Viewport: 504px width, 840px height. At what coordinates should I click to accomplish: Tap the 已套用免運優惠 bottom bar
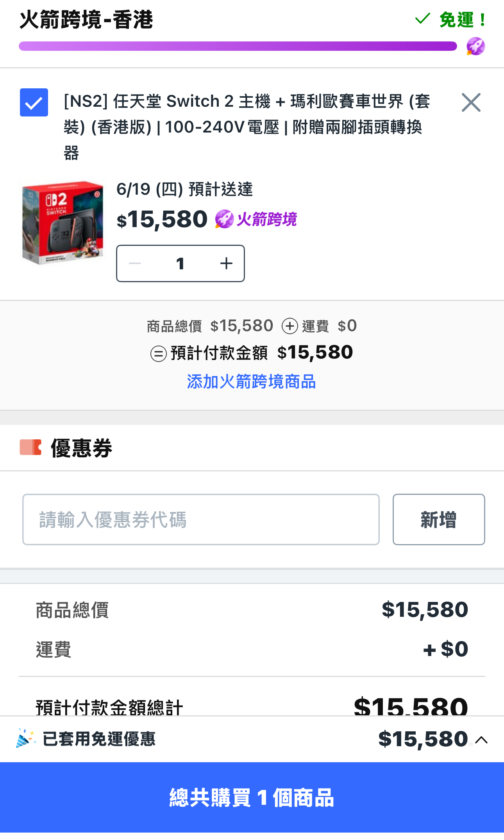tap(252, 739)
